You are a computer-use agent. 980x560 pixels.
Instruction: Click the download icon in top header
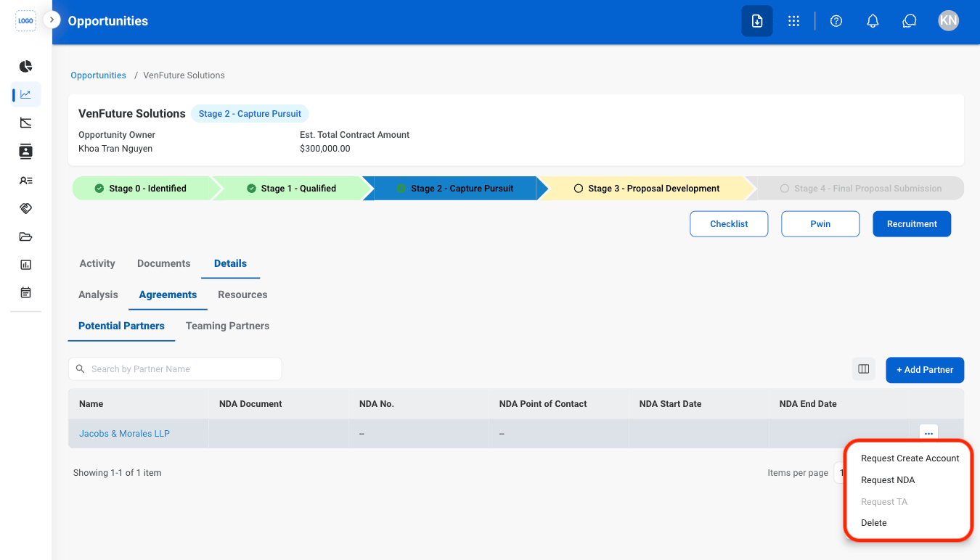coord(757,21)
